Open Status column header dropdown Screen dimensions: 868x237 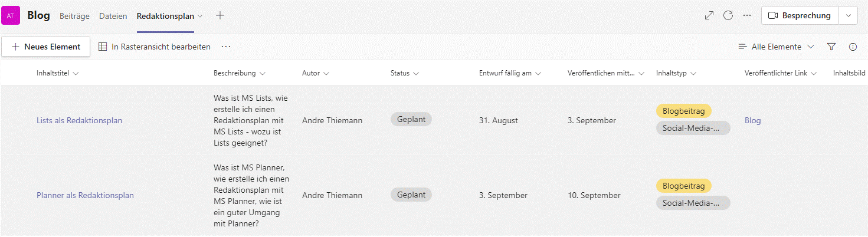pos(404,74)
